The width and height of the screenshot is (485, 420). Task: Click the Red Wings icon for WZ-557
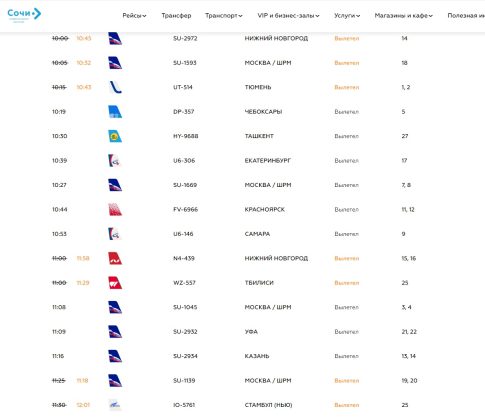click(115, 283)
